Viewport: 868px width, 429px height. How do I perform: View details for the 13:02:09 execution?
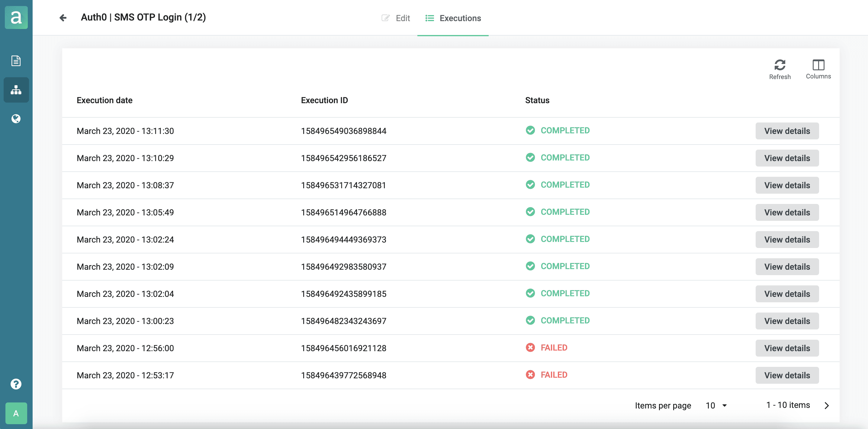pos(787,267)
